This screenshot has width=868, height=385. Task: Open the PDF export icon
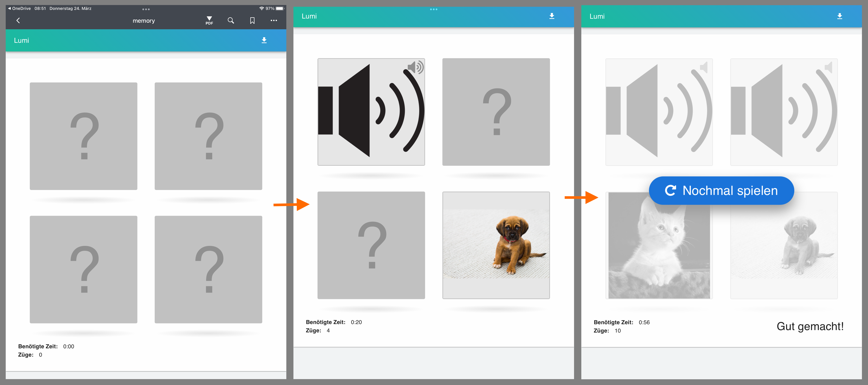[x=209, y=21]
